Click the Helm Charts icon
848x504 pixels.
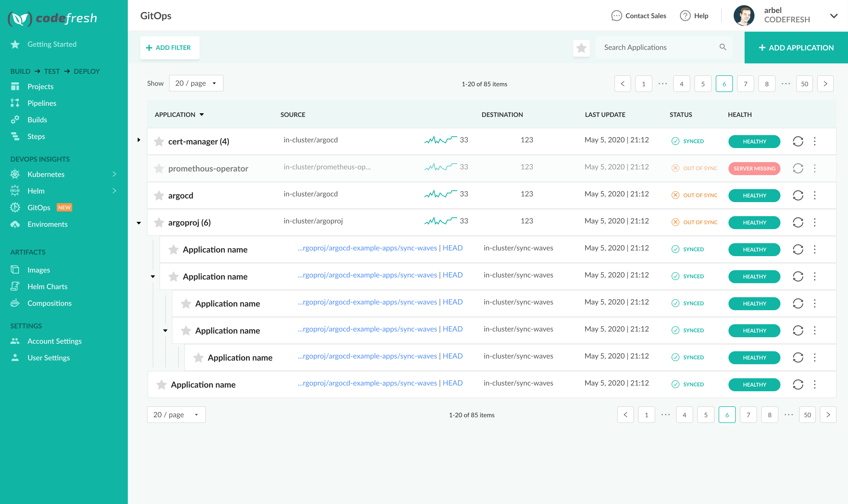[15, 286]
